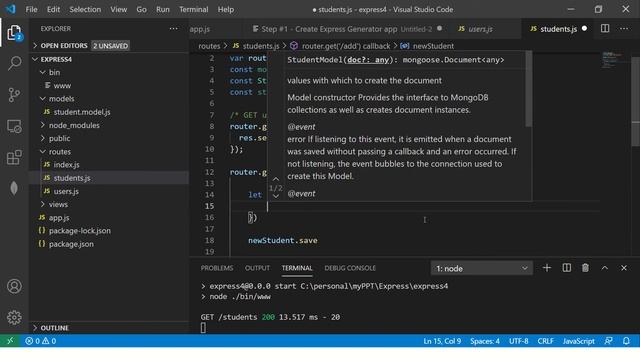
Task: Open the Remote Explorer view icon
Action: click(14, 126)
